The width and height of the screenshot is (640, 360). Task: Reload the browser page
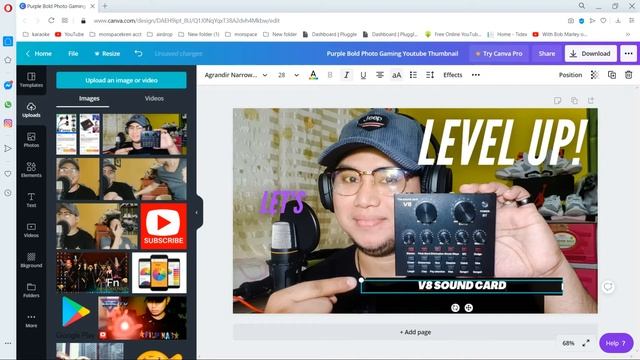(x=51, y=20)
